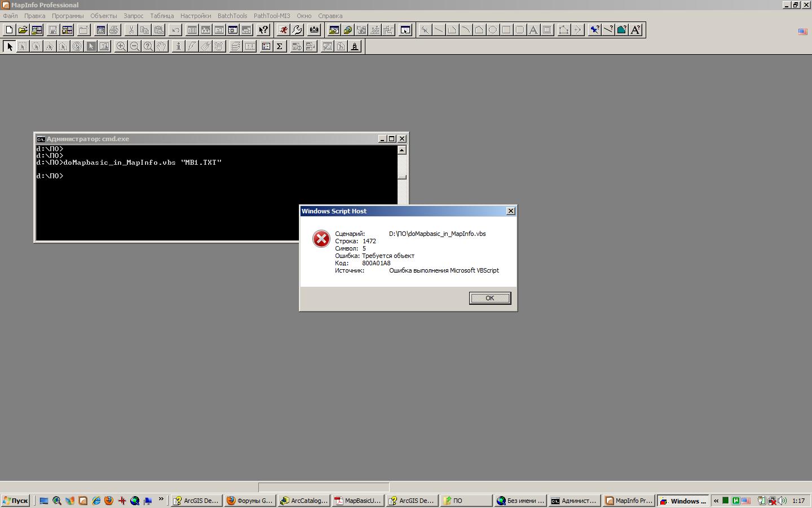
Task: Click the Symbol Style pushpin icon
Action: click(x=594, y=30)
